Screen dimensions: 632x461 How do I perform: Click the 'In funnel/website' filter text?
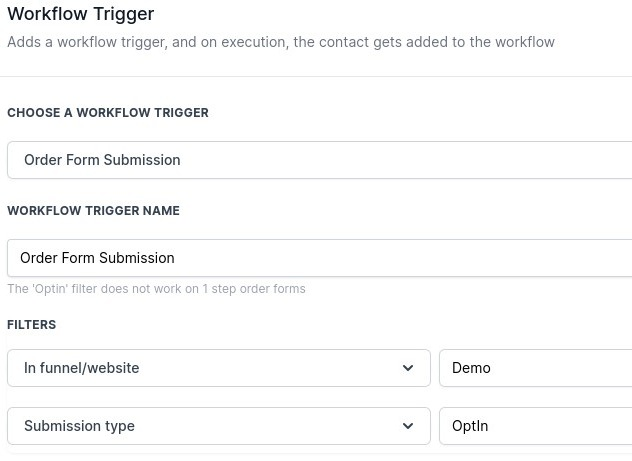pos(81,368)
